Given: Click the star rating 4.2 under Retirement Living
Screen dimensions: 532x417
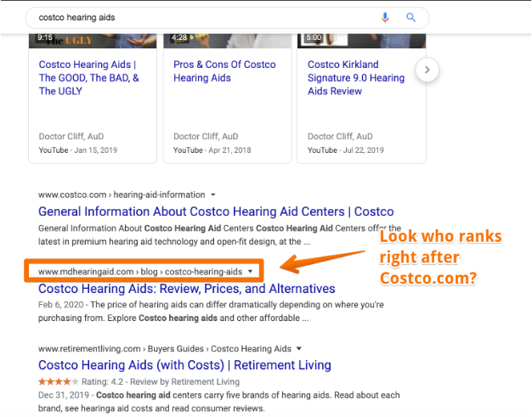Looking at the screenshot, I should [59, 381].
